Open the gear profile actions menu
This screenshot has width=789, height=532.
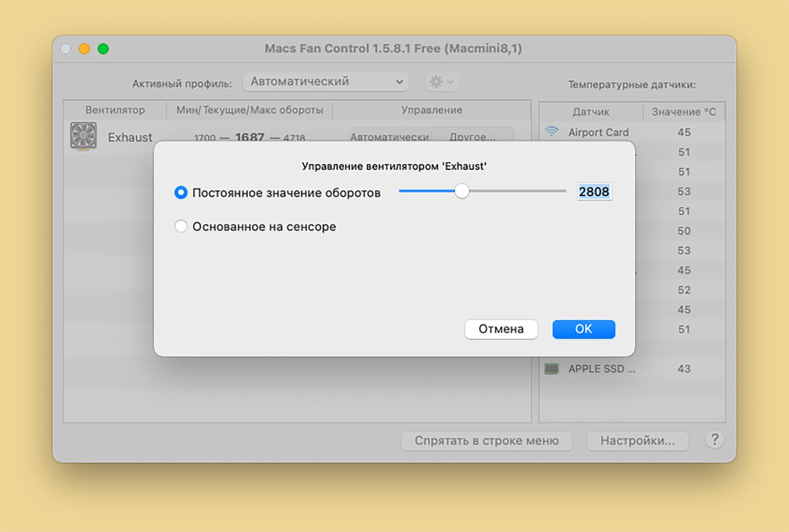click(x=442, y=81)
